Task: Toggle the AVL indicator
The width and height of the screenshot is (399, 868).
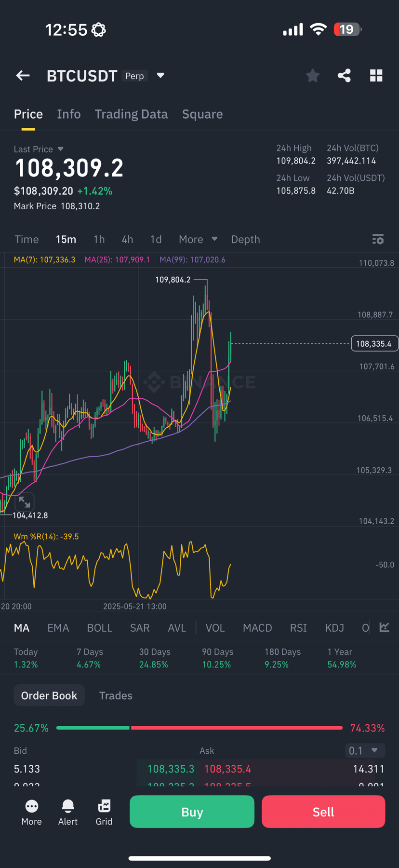Action: click(x=177, y=628)
